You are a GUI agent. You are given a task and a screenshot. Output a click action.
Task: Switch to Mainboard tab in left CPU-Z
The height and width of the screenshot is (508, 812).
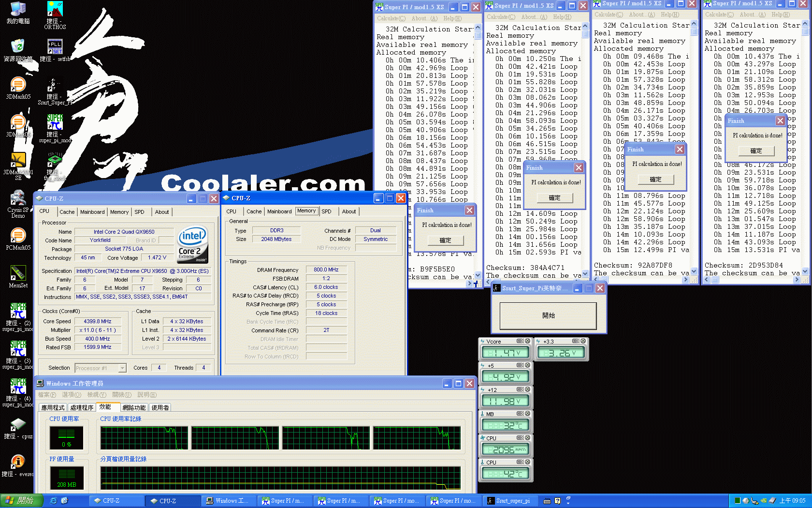click(92, 212)
